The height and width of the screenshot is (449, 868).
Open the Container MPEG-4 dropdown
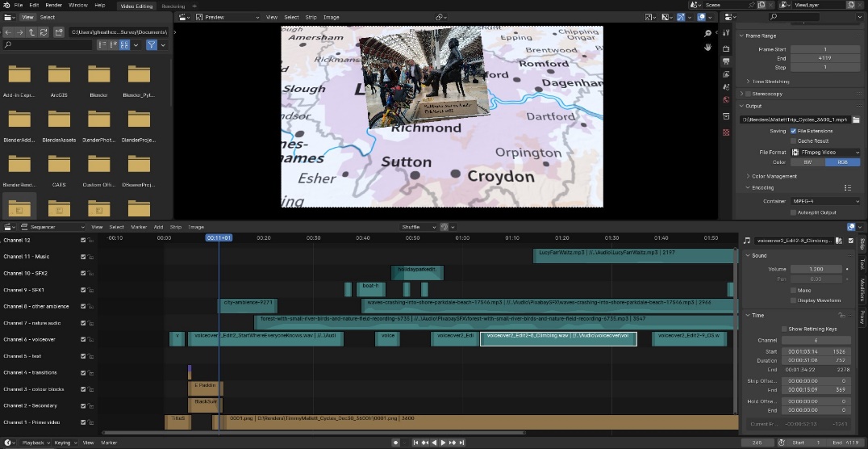825,201
